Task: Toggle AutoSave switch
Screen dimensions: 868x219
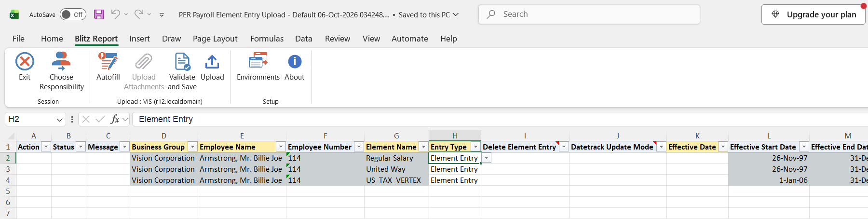Action: pyautogui.click(x=73, y=14)
